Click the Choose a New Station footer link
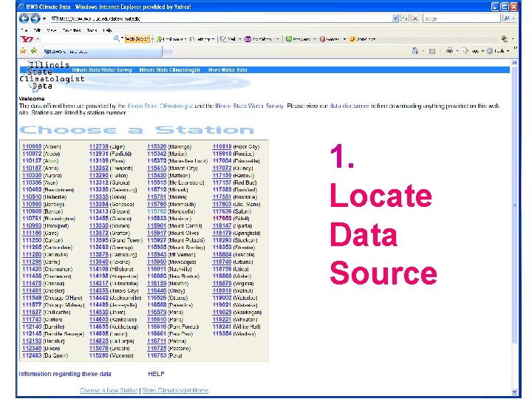532x399 pixels. pos(109,391)
